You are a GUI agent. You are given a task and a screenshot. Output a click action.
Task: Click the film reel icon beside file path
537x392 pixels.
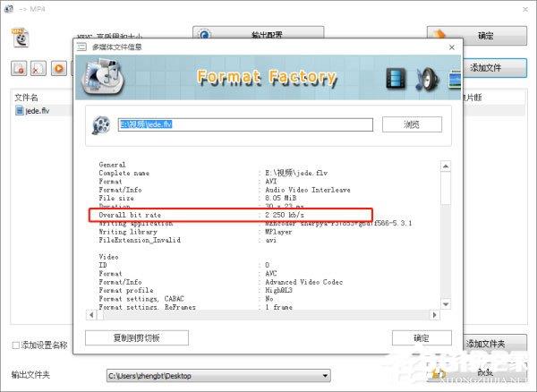point(101,124)
